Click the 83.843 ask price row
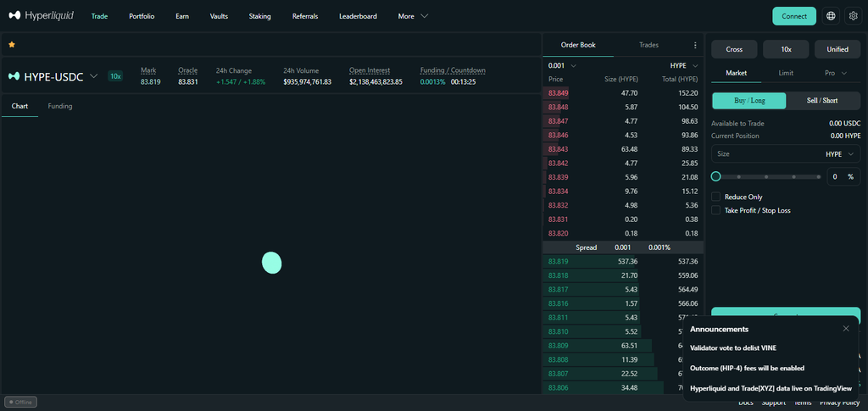868x411 pixels. pyautogui.click(x=623, y=149)
